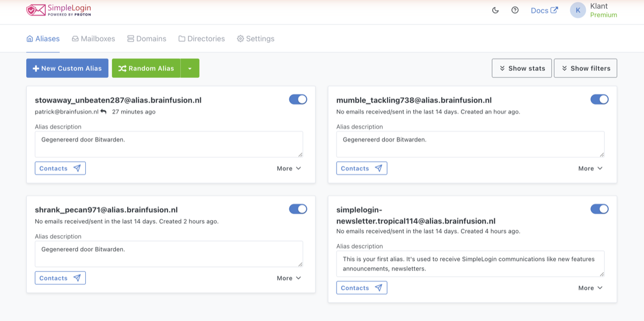This screenshot has width=644, height=321.
Task: Open the Klant Premium account menu
Action: tap(594, 10)
